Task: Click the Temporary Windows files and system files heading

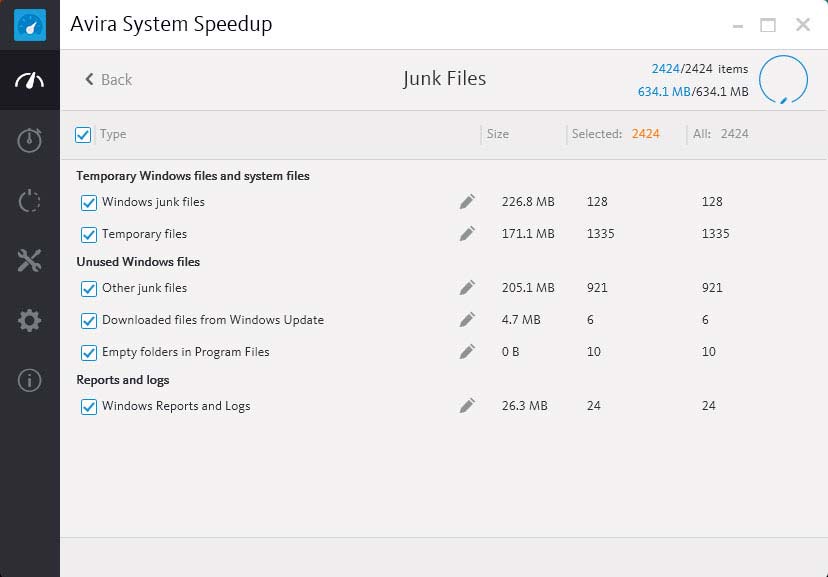Action: point(193,176)
